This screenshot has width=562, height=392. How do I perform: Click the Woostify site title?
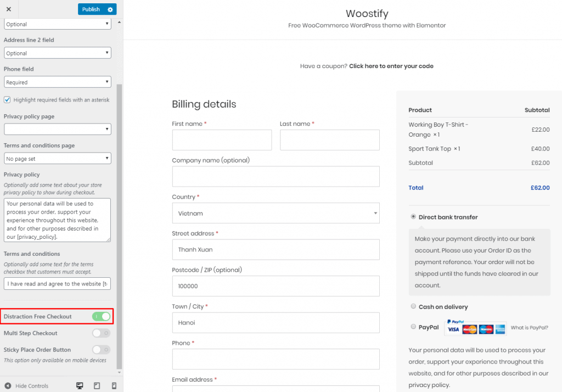(367, 14)
